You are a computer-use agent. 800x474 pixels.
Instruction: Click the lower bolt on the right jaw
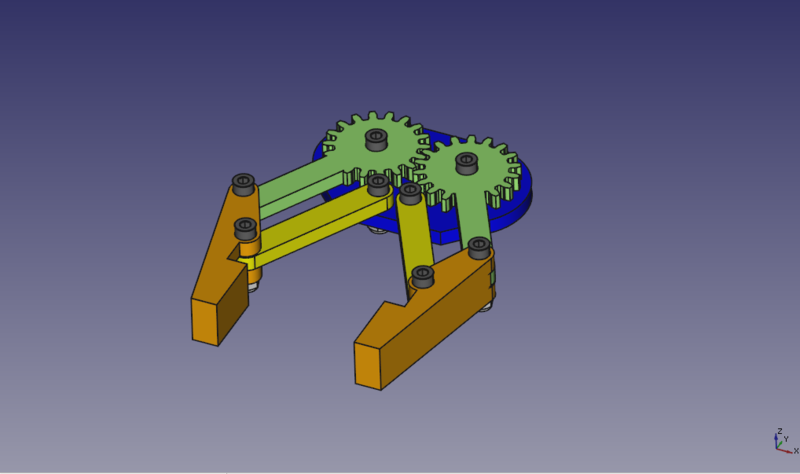[423, 275]
